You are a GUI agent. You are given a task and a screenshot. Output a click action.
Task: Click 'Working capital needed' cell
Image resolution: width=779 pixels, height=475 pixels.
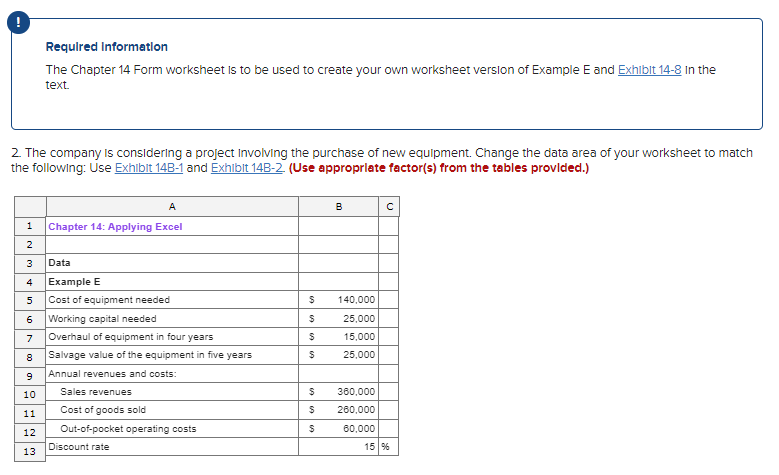[172, 318]
